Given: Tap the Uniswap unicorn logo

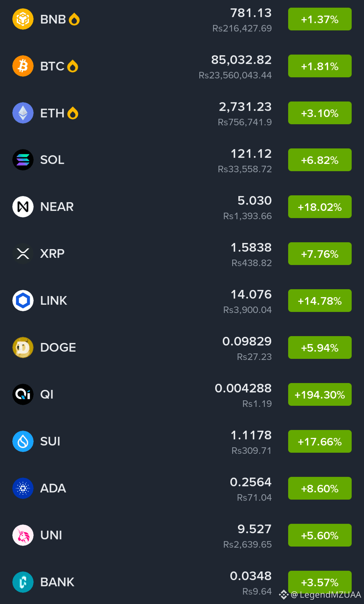Looking at the screenshot, I should [23, 535].
